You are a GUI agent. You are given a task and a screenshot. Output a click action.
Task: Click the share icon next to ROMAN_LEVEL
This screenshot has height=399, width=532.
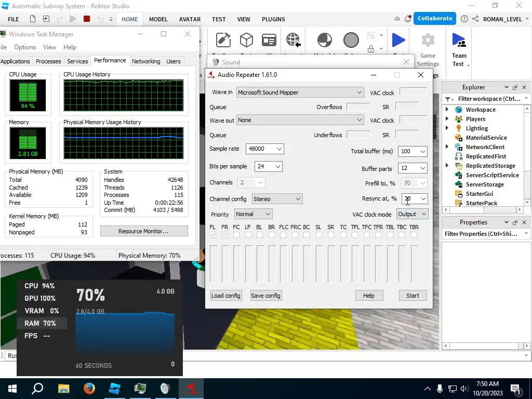pos(475,19)
